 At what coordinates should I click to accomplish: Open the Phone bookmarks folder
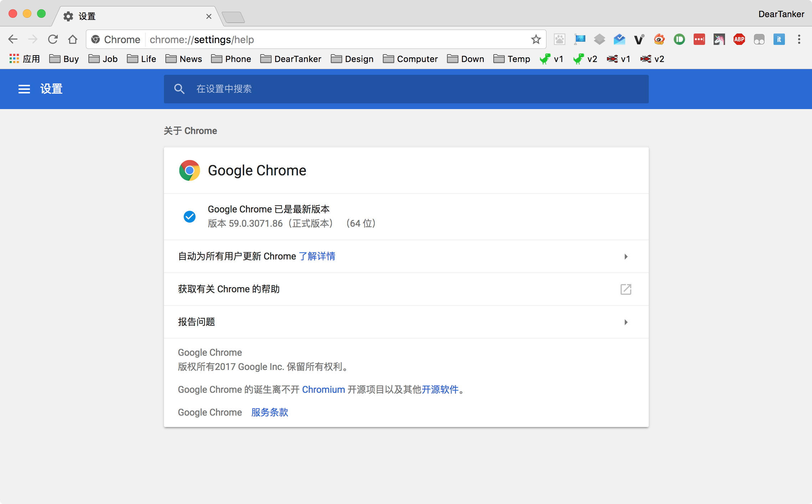point(231,59)
